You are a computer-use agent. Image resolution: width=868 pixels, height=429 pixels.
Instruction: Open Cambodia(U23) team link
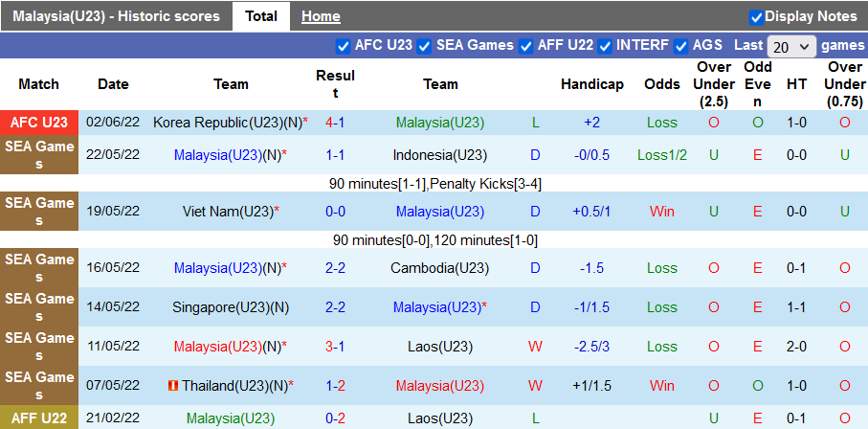pyautogui.click(x=439, y=268)
